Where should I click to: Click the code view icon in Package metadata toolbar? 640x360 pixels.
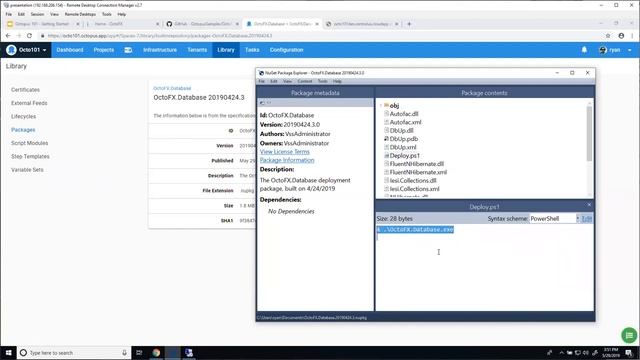269,103
